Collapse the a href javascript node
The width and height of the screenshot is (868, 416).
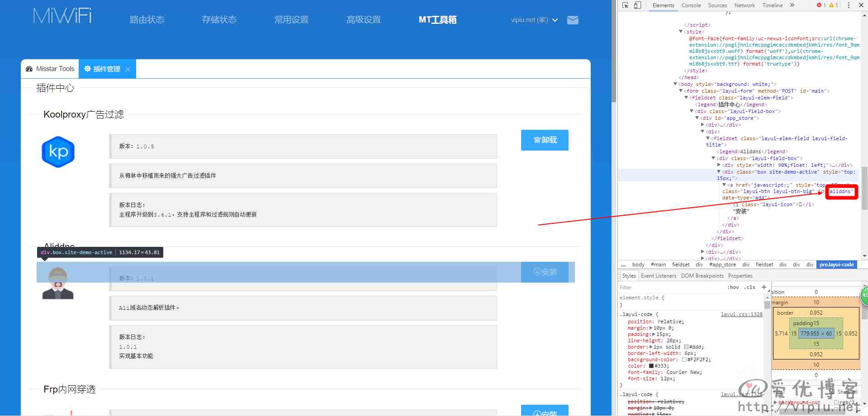(724, 185)
